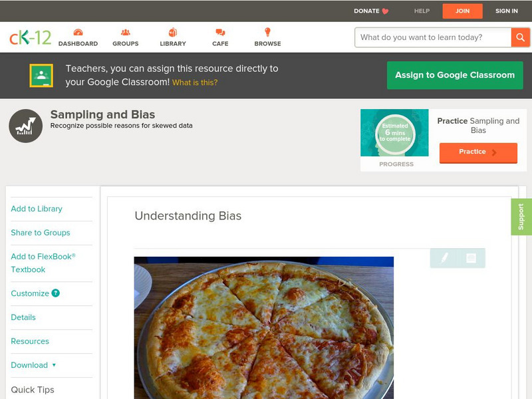Click the BROWSE menu label
Viewport: 532px width, 399px height.
coord(267,44)
